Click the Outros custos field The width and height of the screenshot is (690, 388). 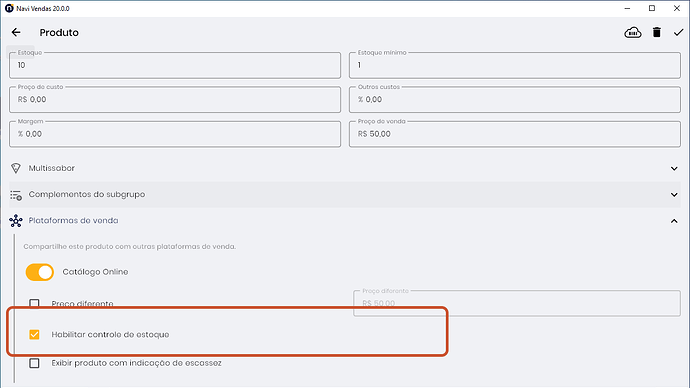click(514, 99)
